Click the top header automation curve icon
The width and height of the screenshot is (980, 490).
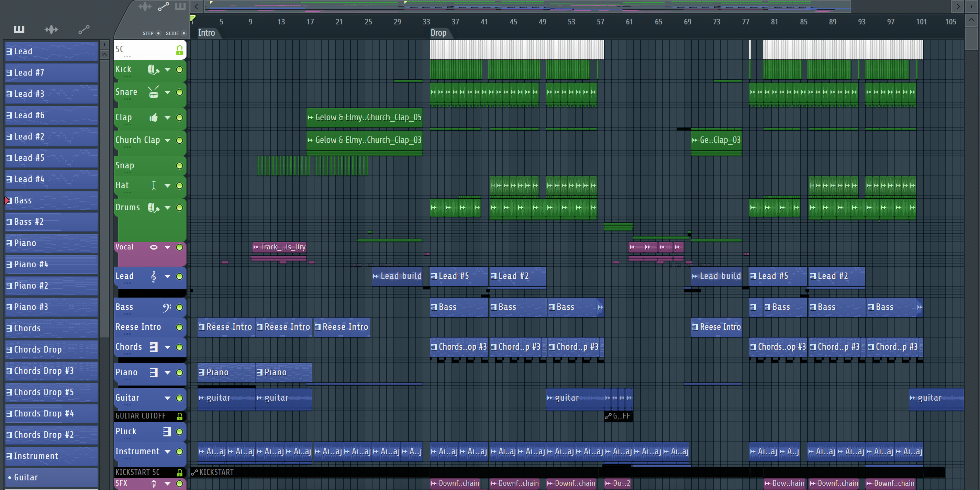coord(164,7)
